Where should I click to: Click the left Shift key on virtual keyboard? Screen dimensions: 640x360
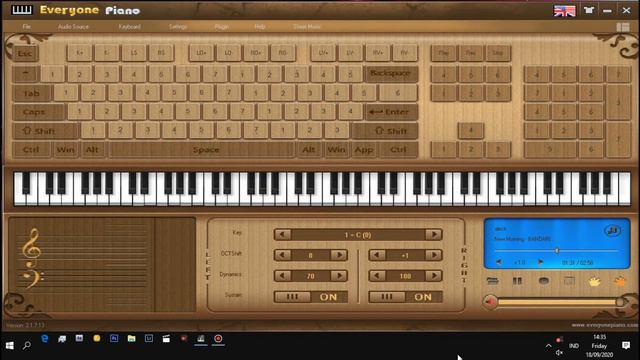45,131
